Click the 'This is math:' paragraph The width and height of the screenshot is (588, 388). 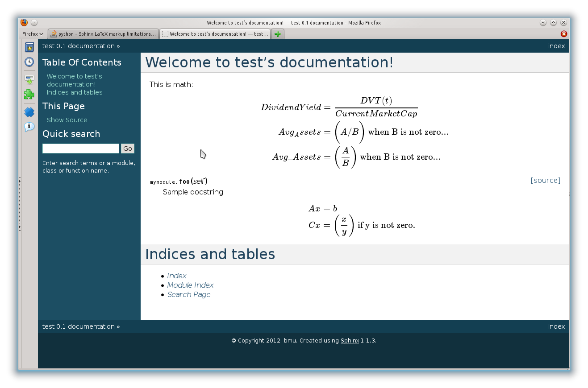click(171, 84)
